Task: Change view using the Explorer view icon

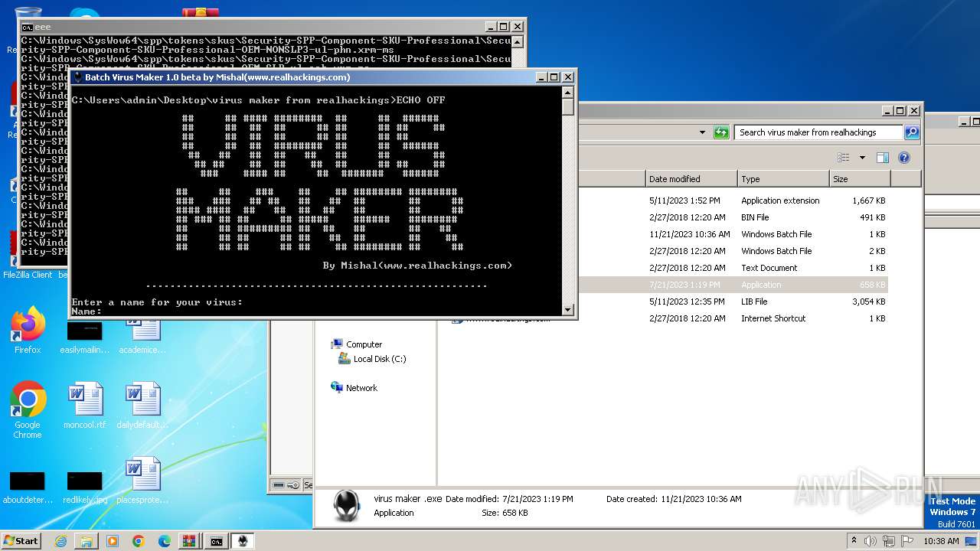Action: click(843, 158)
